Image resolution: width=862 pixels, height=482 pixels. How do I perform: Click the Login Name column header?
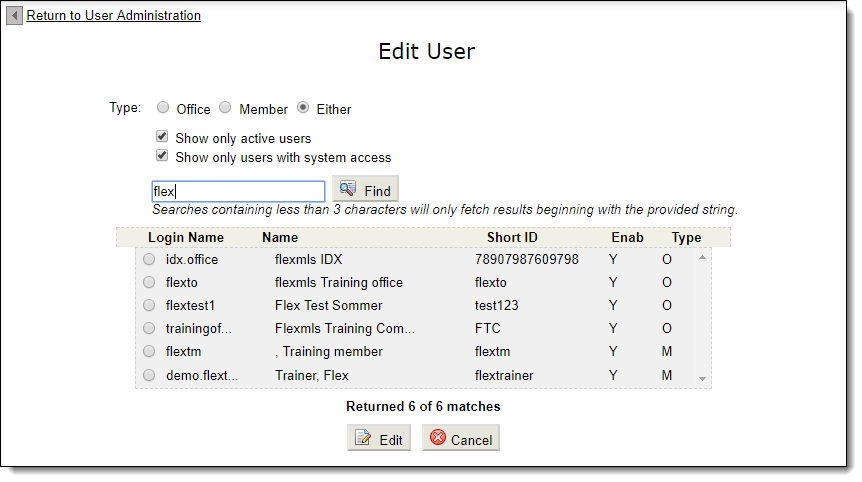(186, 237)
